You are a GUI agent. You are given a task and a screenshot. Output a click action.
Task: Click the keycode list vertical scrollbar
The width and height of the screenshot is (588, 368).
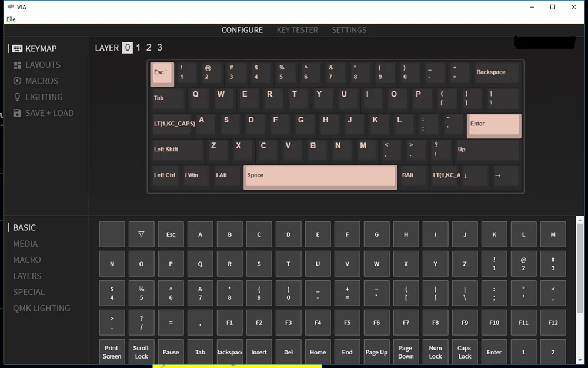pyautogui.click(x=580, y=265)
